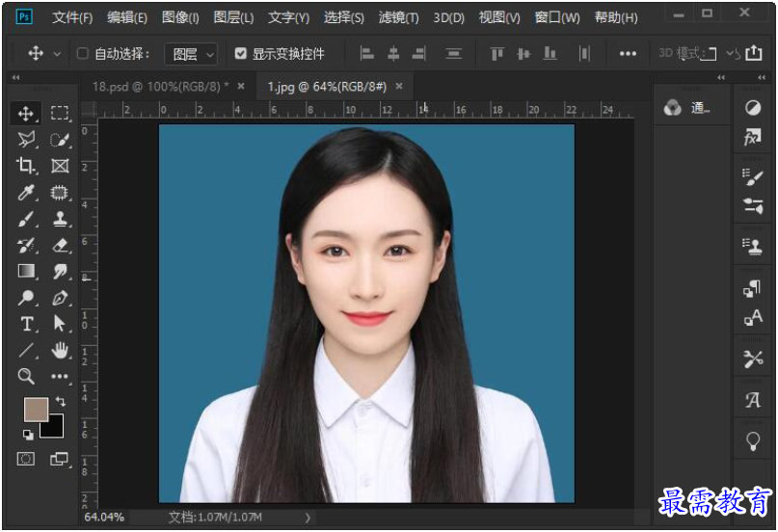Select the Patch healing tool
This screenshot has height=532, width=778.
click(60, 193)
